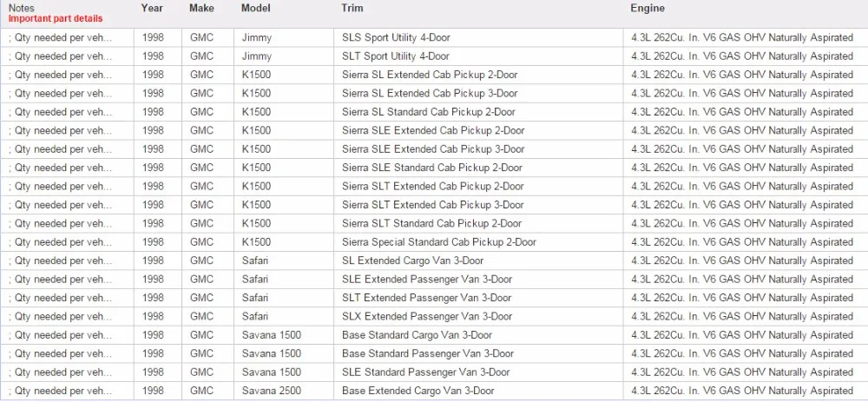Select the Jimmy SLT Sport Utility 4-Door trim
Screen dimensions: 868x402
[x=395, y=56]
